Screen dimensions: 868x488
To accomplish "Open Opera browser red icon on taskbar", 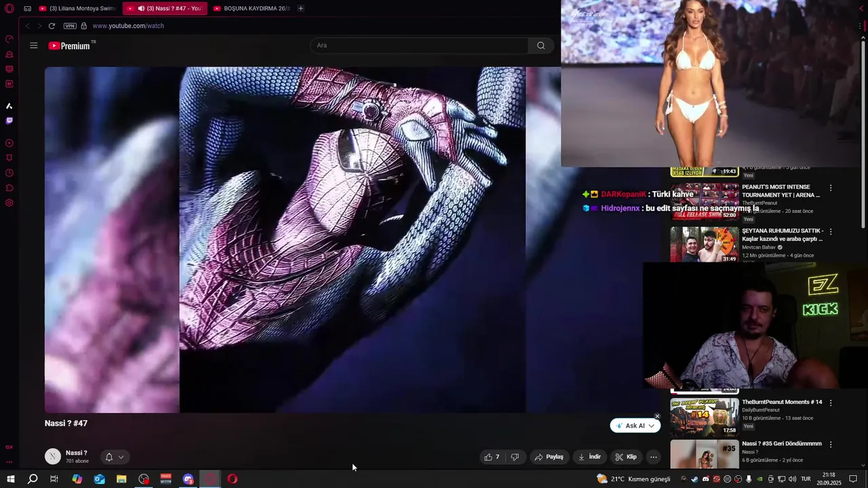I will (233, 479).
